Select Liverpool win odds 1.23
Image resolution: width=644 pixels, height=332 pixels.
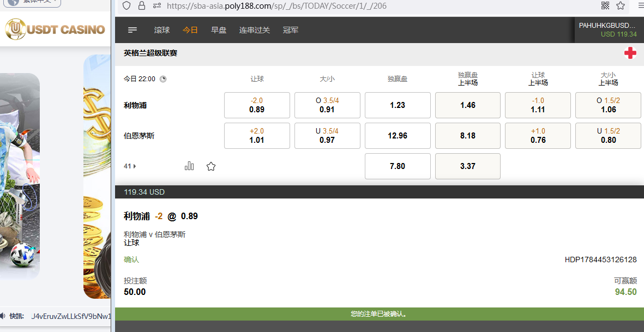click(398, 105)
